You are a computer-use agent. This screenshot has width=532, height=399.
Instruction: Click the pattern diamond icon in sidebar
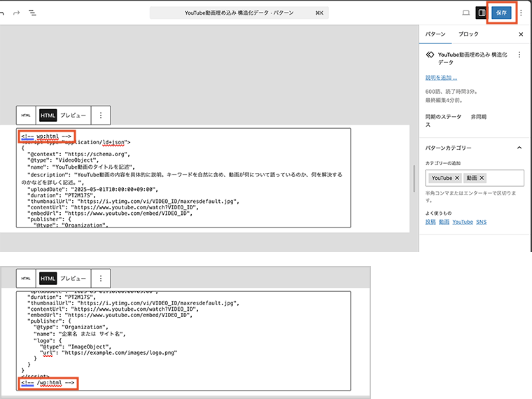pos(430,55)
